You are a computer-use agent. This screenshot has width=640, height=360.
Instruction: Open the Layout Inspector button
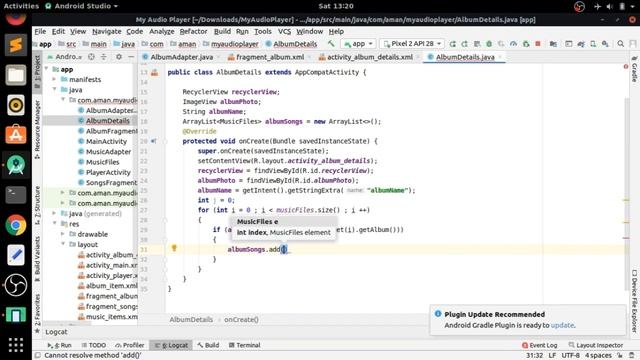tap(596, 345)
